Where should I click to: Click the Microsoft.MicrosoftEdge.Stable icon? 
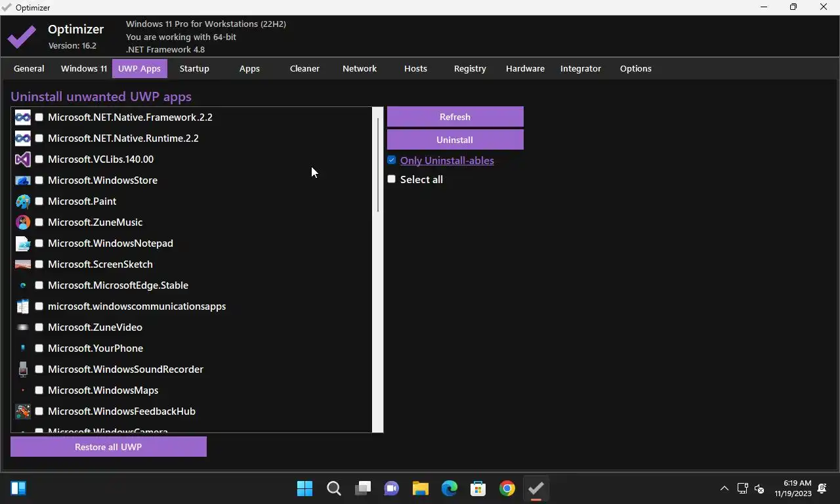coord(23,285)
